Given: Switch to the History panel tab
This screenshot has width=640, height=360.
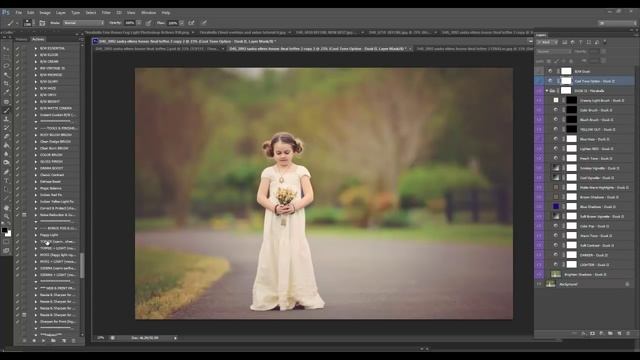Looking at the screenshot, I should pyautogui.click(x=22, y=39).
